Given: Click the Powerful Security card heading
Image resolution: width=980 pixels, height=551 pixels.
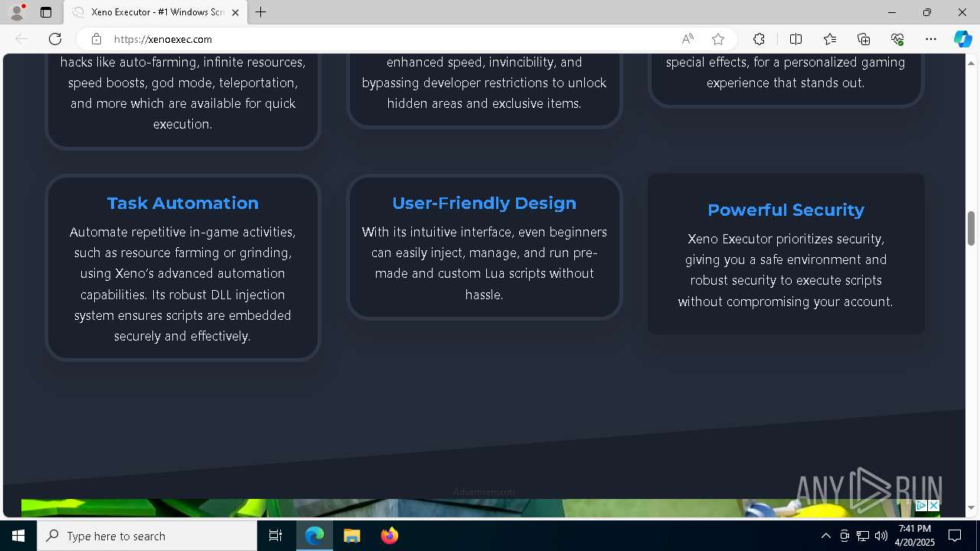Looking at the screenshot, I should point(786,210).
